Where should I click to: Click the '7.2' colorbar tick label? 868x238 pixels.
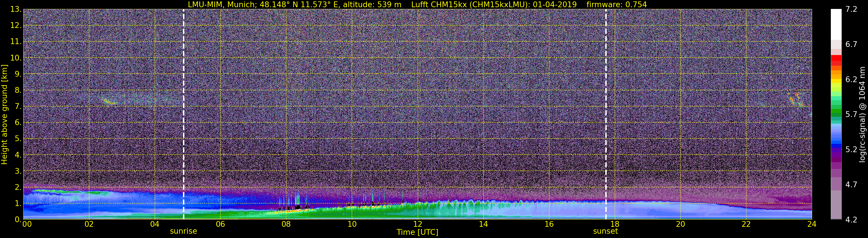point(851,9)
